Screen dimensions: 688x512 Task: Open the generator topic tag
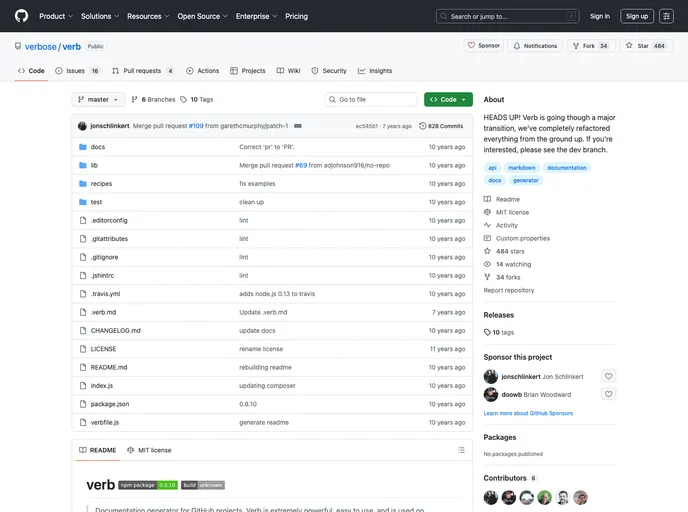pyautogui.click(x=525, y=180)
